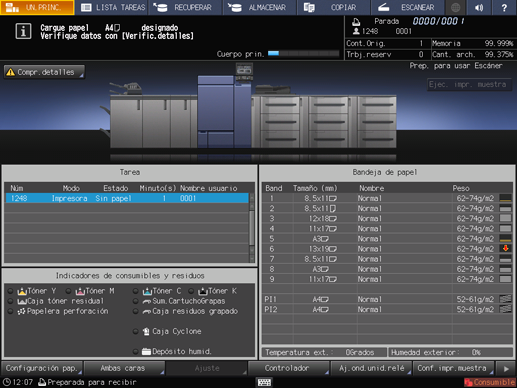Click the globe icon in top bar
This screenshot has width=517, height=388.
[456, 7]
